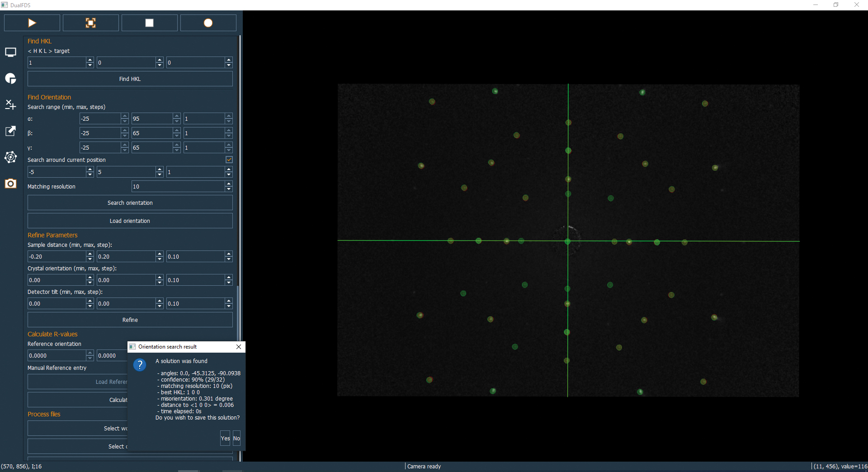Click the Find HKL button
The image size is (868, 472).
pos(130,79)
